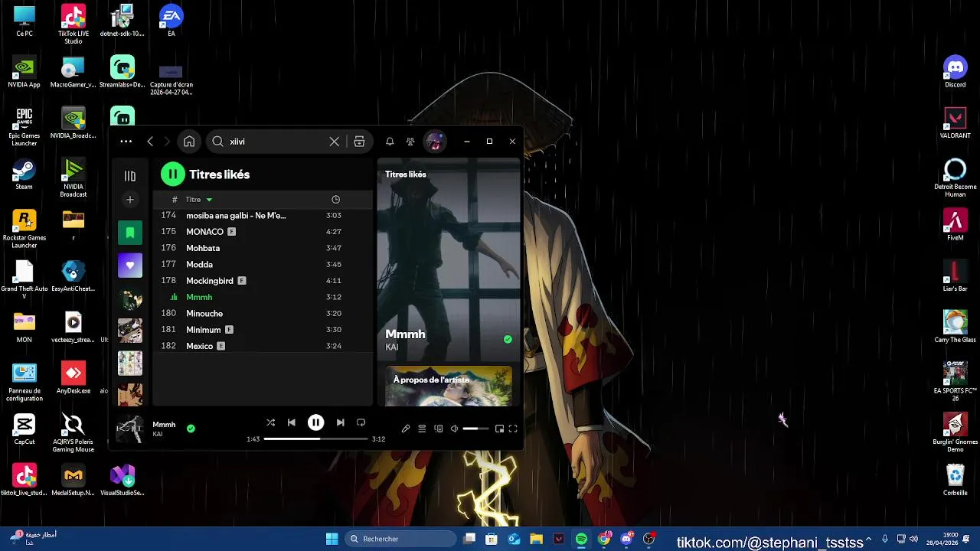
Task: Select the Mockingbird track
Action: coord(263,281)
